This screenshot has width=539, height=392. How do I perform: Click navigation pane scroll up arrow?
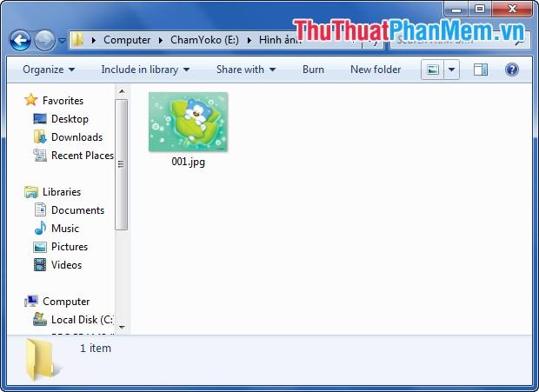click(x=122, y=91)
